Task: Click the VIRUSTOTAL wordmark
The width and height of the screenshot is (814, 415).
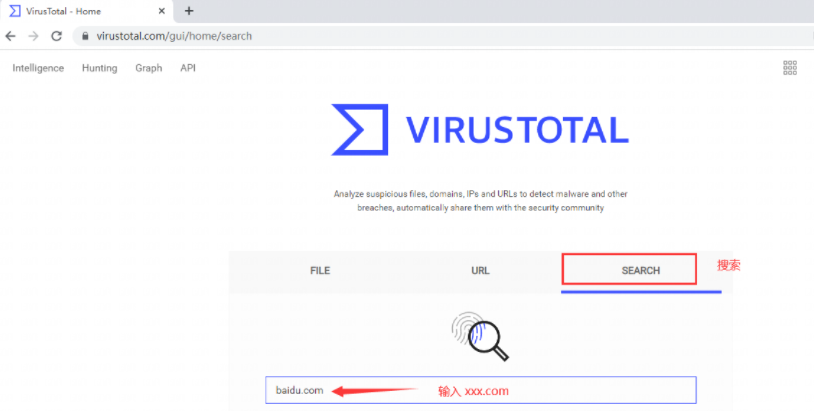Action: tap(517, 129)
